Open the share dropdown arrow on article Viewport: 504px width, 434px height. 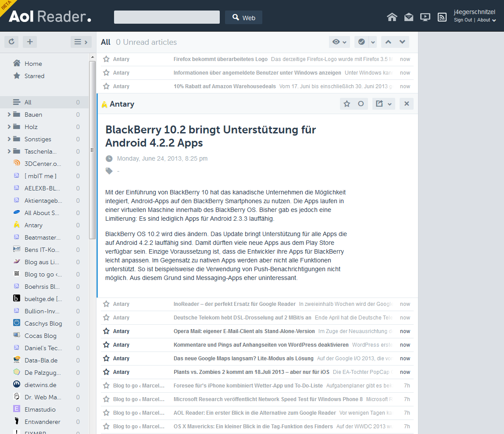[x=390, y=104]
